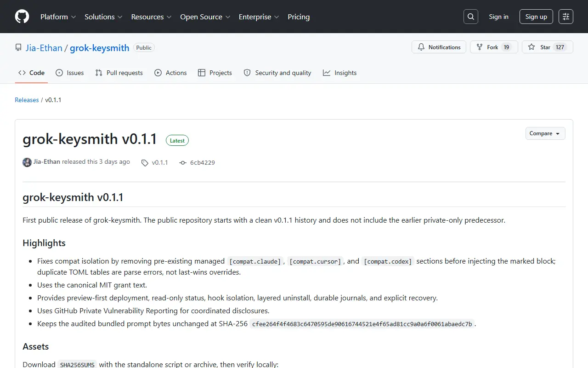Go to the Pricing page
The image size is (588, 368).
click(299, 17)
